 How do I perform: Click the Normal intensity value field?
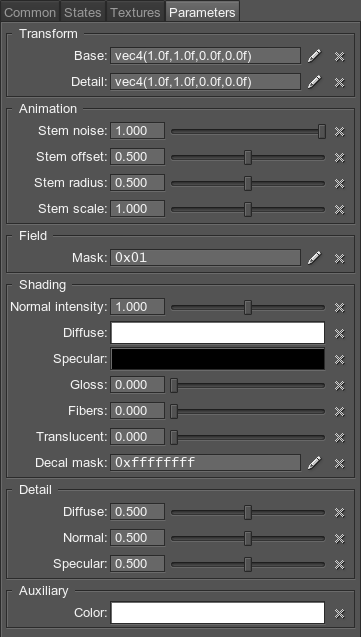click(137, 307)
